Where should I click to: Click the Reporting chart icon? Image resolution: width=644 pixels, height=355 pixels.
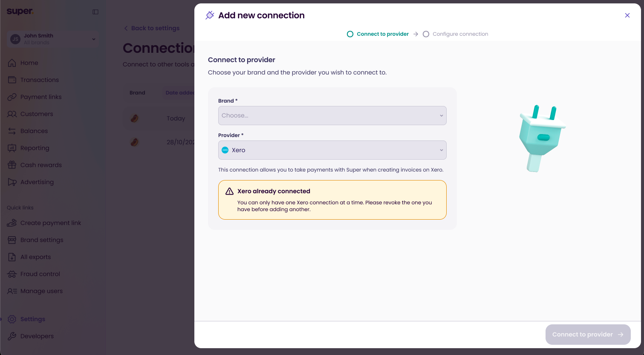pyautogui.click(x=12, y=148)
